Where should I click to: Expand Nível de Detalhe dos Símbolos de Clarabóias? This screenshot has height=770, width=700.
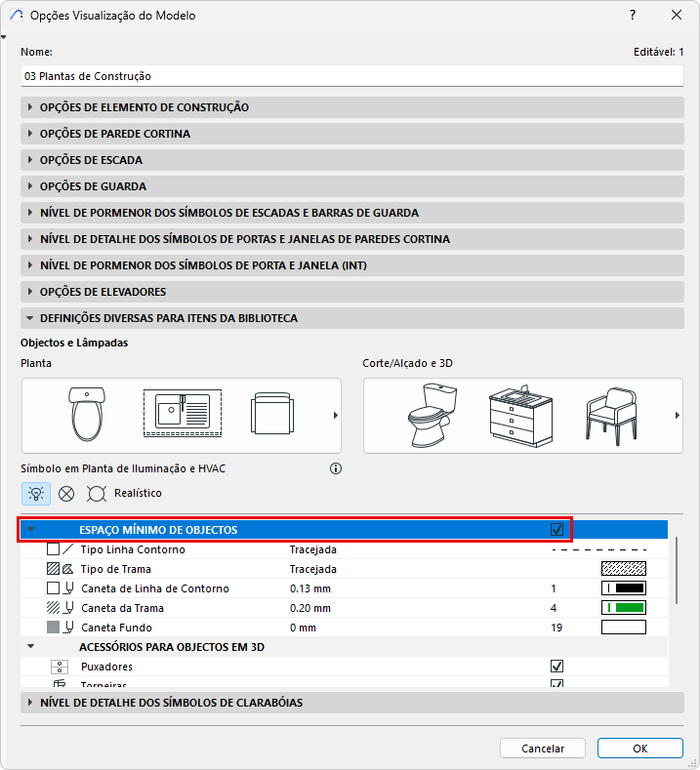[352, 703]
